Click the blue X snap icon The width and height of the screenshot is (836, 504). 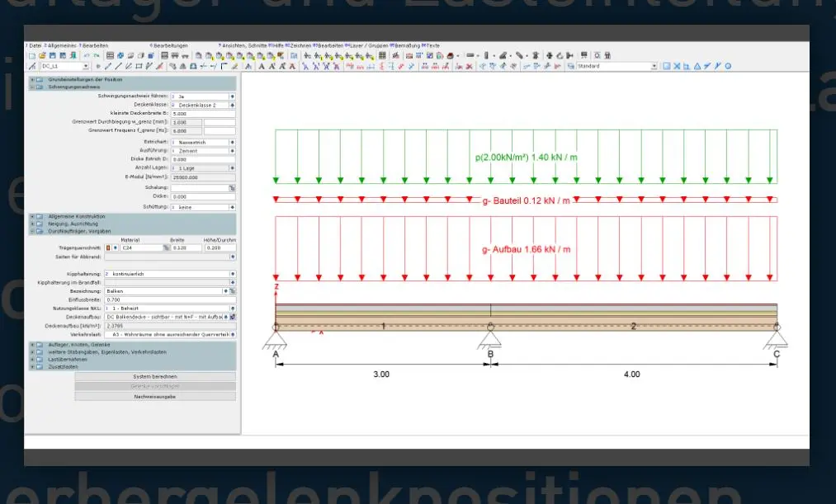[677, 66]
